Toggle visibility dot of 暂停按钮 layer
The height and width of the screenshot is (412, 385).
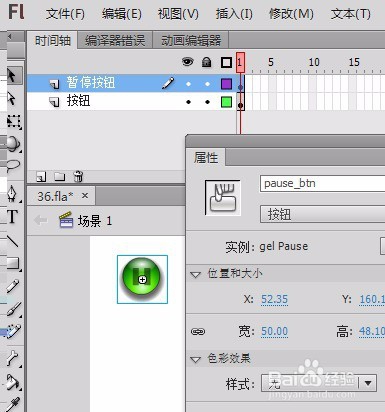(188, 84)
